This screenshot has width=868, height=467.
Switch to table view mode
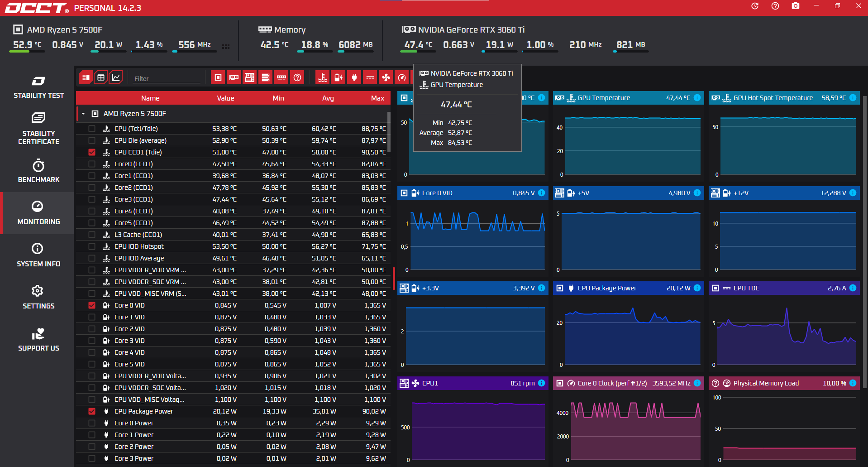click(x=101, y=77)
